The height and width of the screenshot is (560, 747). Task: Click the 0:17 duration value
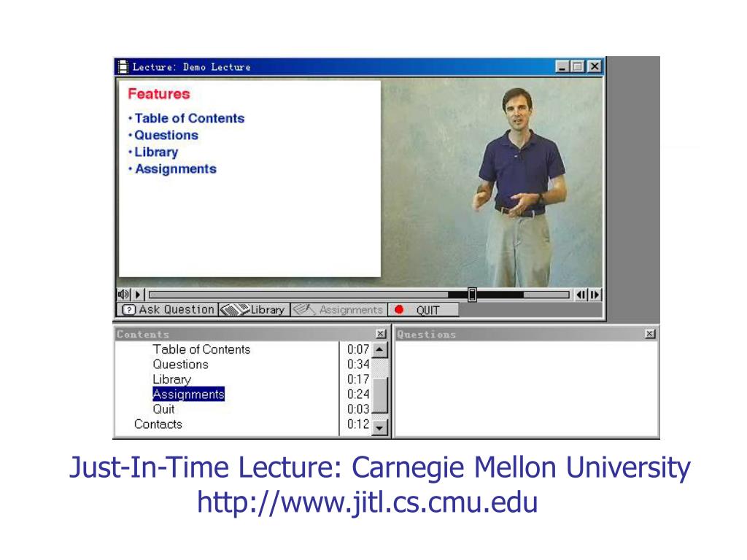(x=358, y=379)
